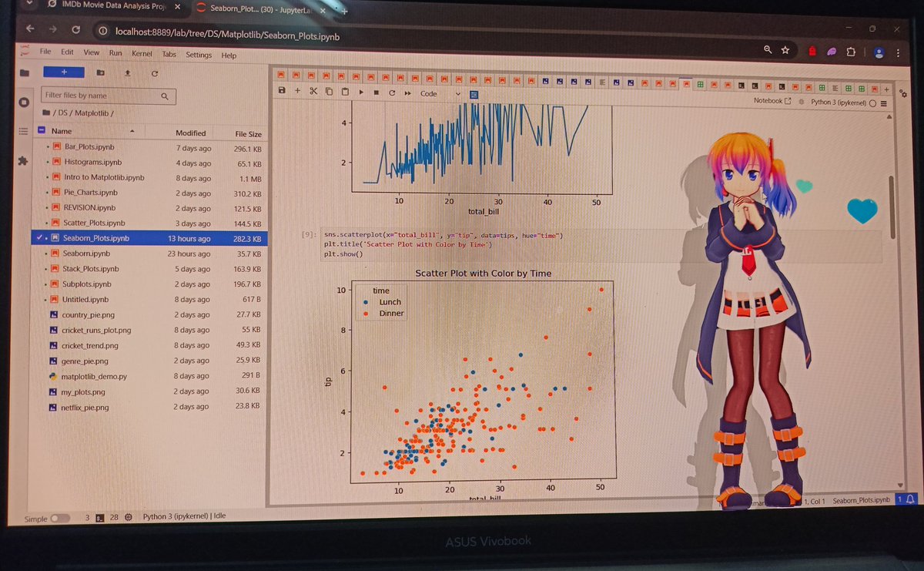
Task: Add a new notebook tab with plus
Action: point(886,89)
